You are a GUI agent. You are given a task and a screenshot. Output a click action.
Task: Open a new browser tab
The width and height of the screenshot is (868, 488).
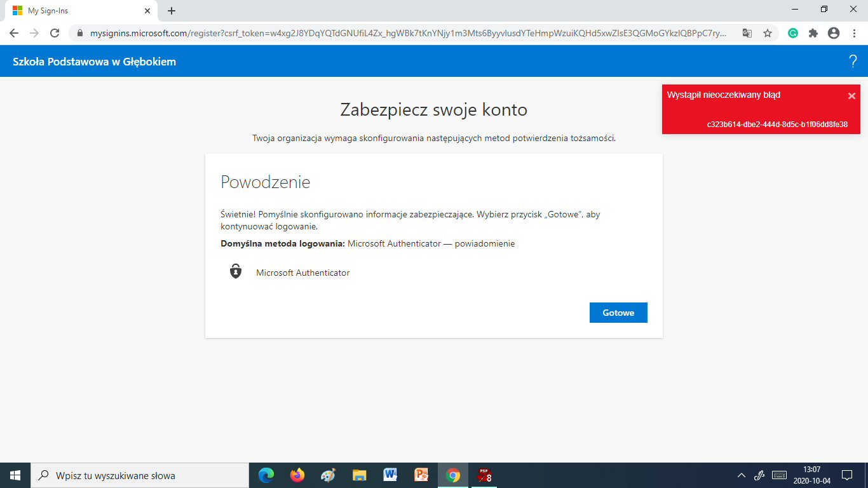click(x=172, y=11)
